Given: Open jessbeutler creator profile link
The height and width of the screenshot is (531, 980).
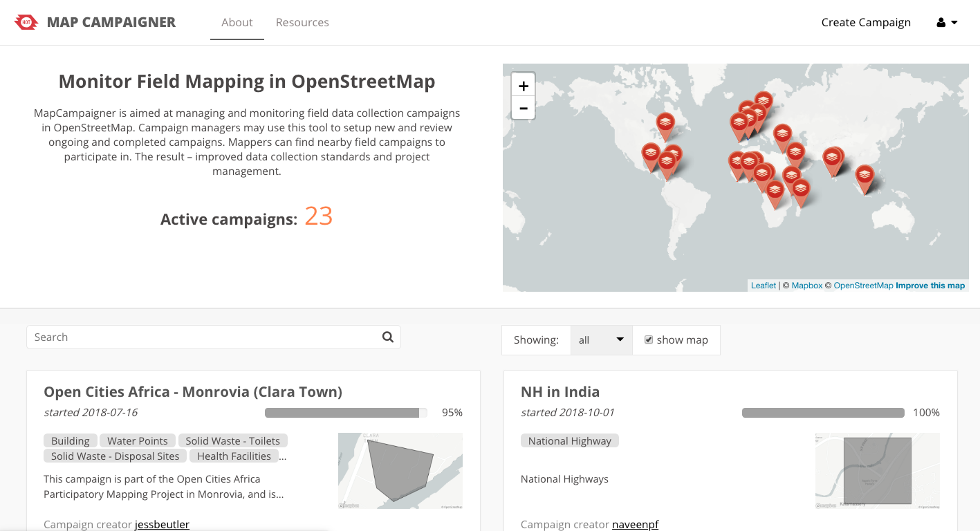Looking at the screenshot, I should 162,524.
